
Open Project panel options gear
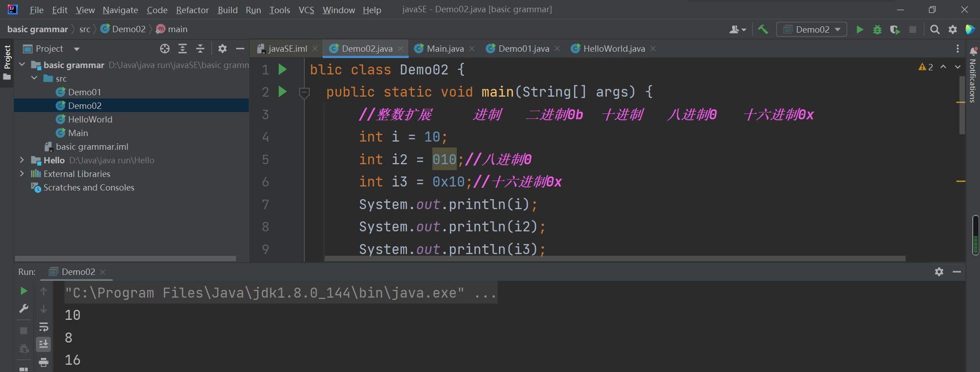[x=222, y=49]
